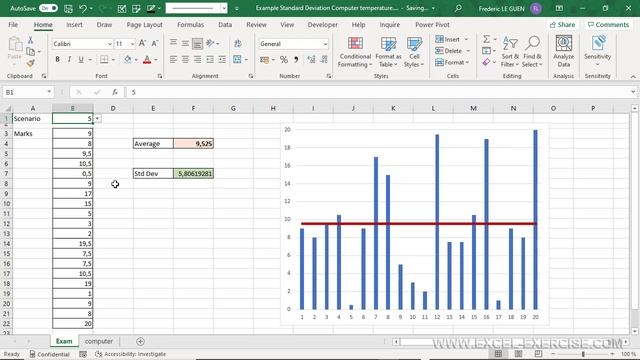Click inside the Name Box showing B1

24,92
